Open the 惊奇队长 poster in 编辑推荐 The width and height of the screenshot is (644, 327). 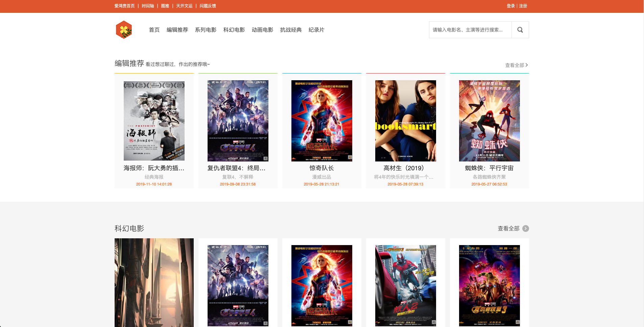tap(322, 121)
